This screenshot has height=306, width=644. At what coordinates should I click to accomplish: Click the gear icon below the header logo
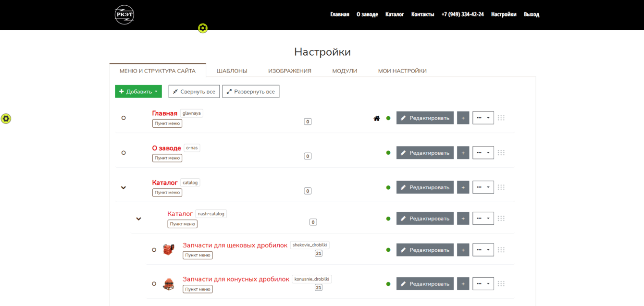click(203, 28)
